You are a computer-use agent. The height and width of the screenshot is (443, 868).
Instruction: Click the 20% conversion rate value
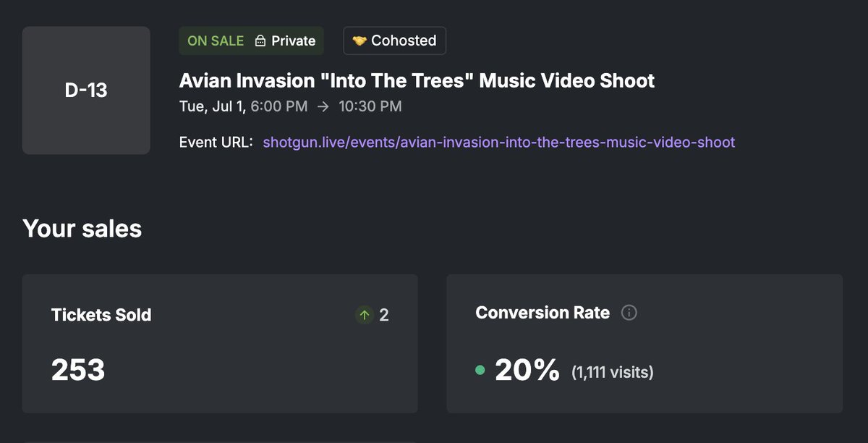pyautogui.click(x=527, y=371)
